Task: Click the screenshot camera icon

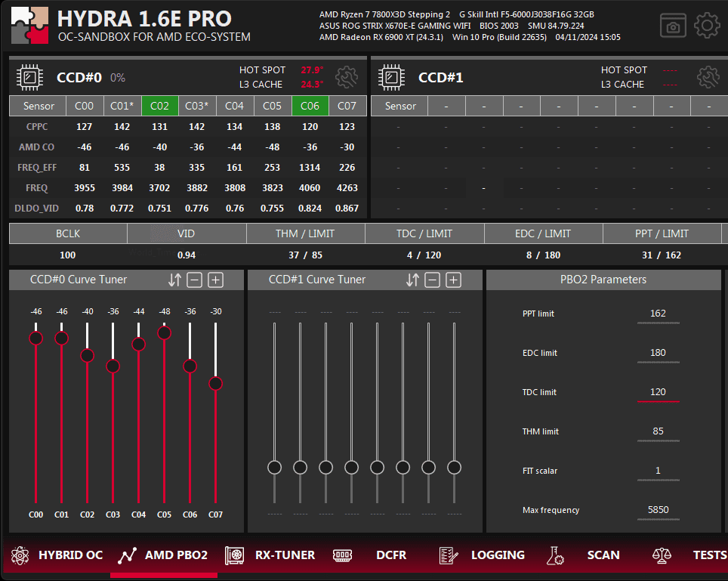Action: [x=673, y=26]
